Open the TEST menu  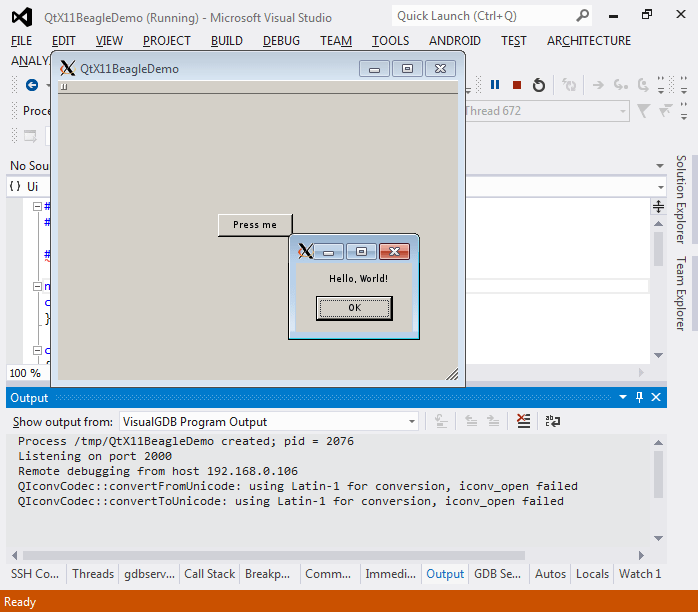coord(513,41)
